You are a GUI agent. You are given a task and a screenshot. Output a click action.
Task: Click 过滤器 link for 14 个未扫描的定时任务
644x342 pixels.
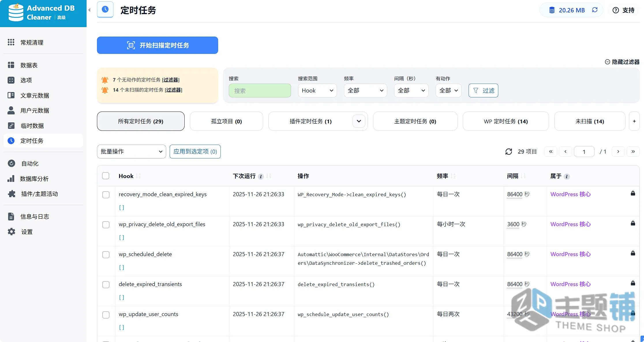[x=173, y=90]
